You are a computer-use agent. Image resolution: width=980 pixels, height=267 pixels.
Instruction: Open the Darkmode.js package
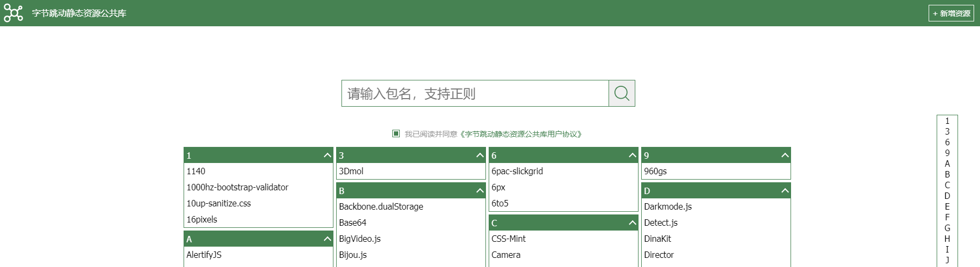tap(667, 206)
